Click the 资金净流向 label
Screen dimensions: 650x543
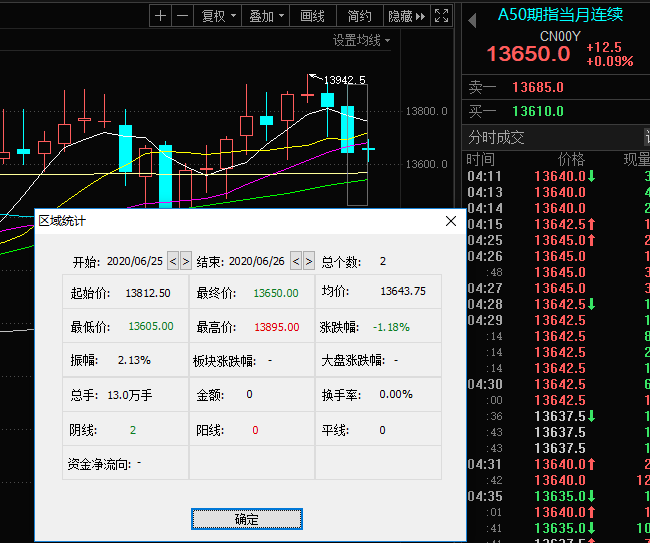click(99, 464)
